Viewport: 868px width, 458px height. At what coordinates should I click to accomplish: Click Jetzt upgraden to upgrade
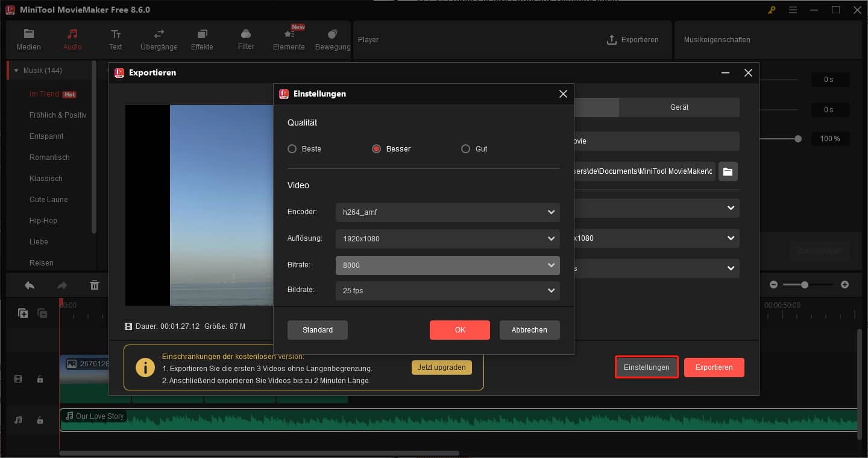442,367
